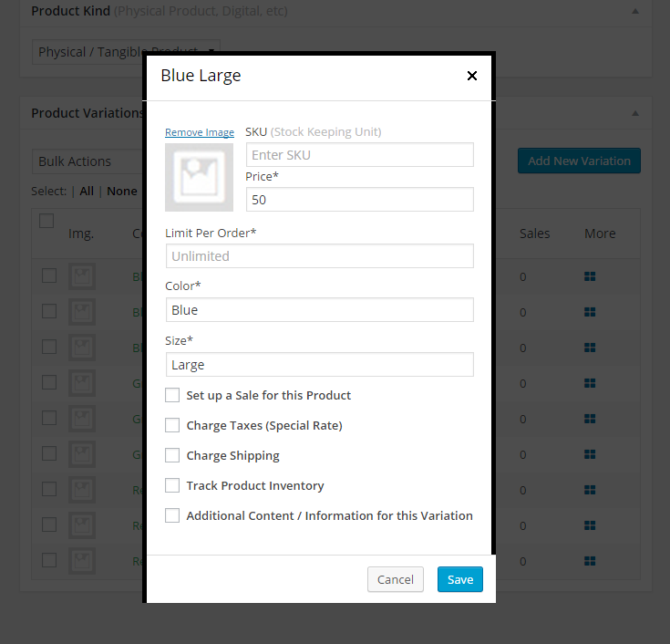The height and width of the screenshot is (644, 670).
Task: Toggle the Charge Shipping checkbox
Action: pos(172,455)
